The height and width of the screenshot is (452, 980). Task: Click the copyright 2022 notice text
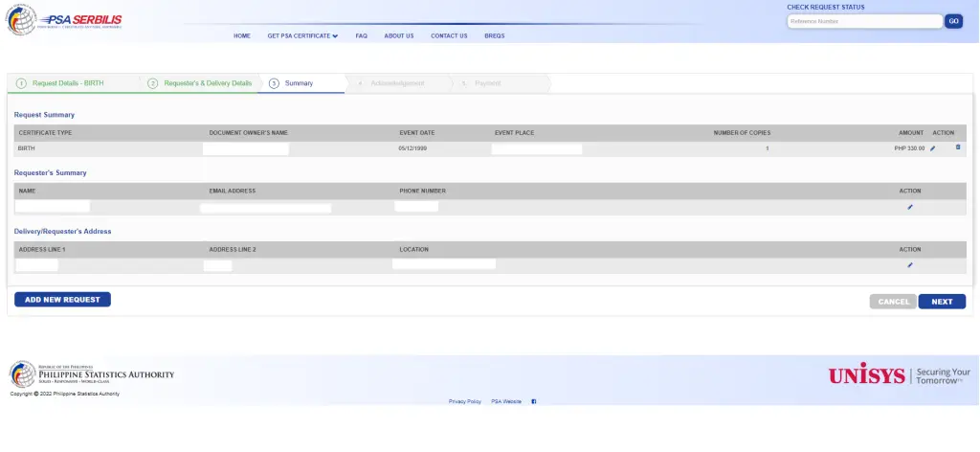pos(65,394)
